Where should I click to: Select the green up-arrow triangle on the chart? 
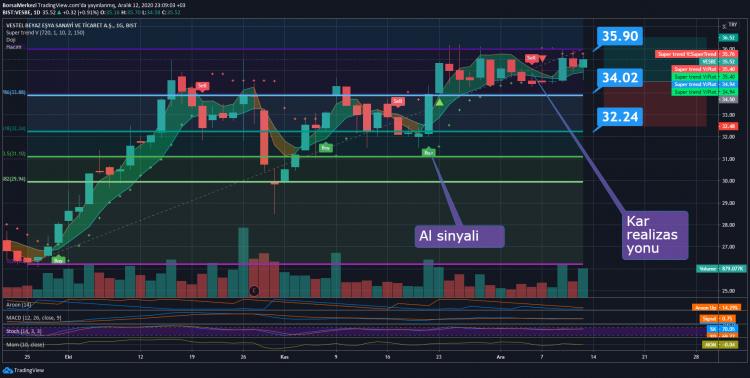click(440, 102)
